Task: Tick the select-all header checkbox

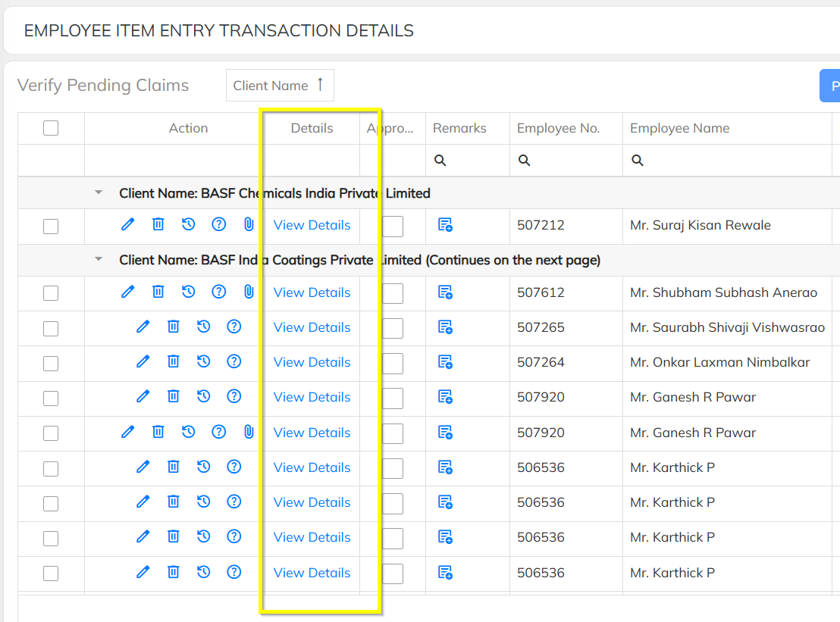Action: pyautogui.click(x=51, y=128)
